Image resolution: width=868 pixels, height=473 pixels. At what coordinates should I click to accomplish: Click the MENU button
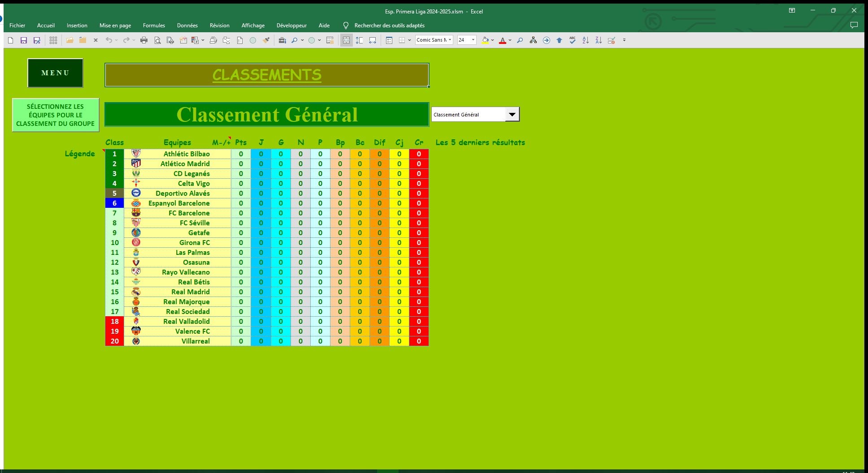click(55, 73)
